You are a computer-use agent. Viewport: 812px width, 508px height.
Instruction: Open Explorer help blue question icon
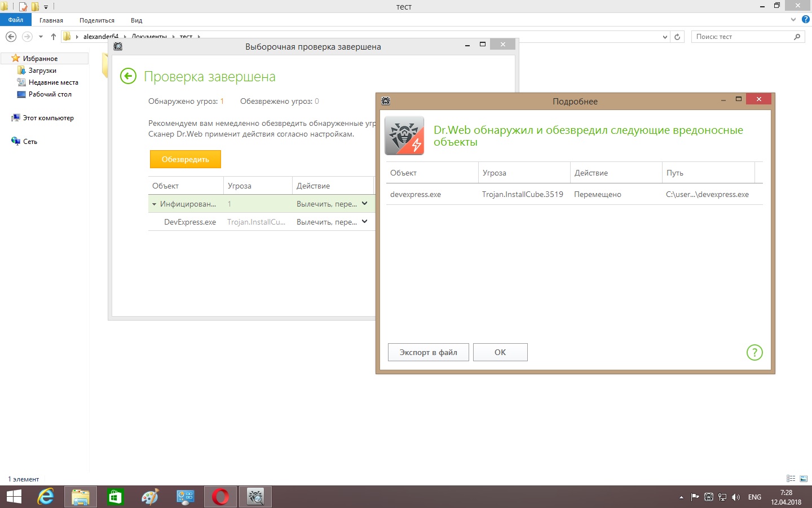(x=806, y=19)
